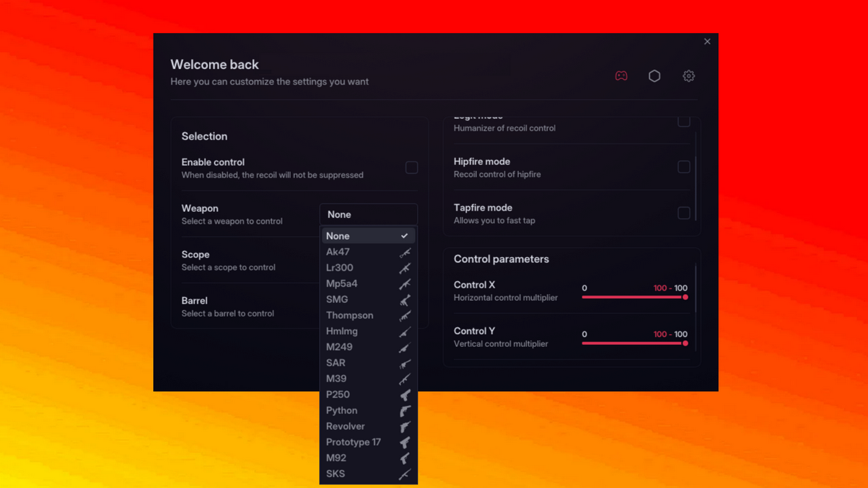
Task: Click the SKS rifle icon
Action: pyautogui.click(x=405, y=474)
